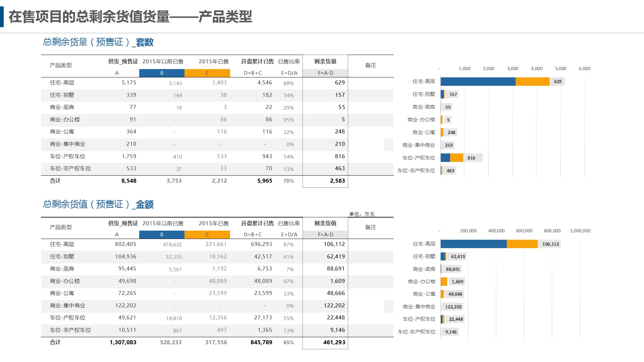Image resolution: width=644 pixels, height=362 pixels.
Task: Click supply value 1,759 for 车位-产权车位
Action: (129, 156)
